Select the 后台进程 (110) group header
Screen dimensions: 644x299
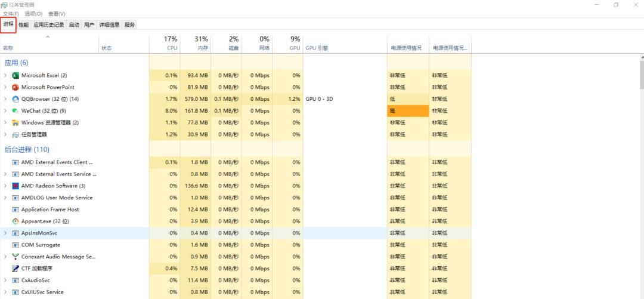[x=27, y=150]
